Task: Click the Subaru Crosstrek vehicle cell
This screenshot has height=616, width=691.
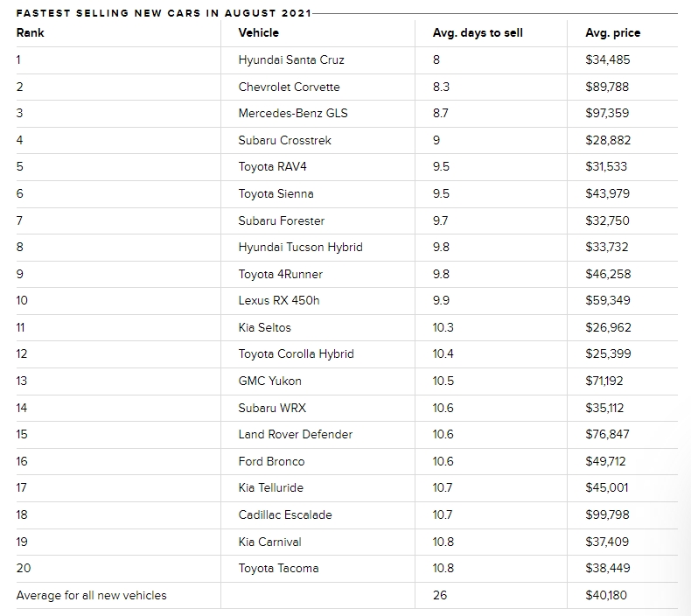Action: pos(284,140)
